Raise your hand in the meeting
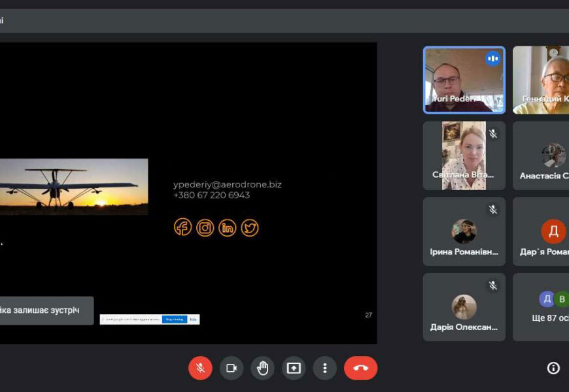569x392 pixels. [262, 368]
